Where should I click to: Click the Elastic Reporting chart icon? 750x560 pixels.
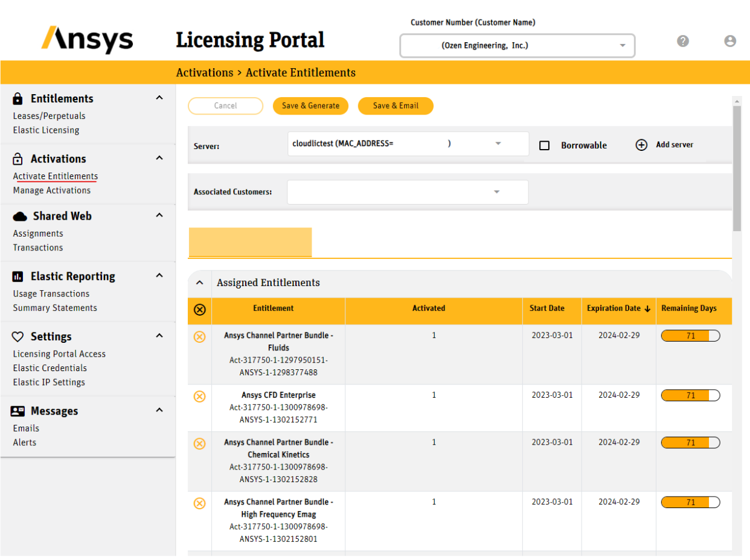point(17,276)
